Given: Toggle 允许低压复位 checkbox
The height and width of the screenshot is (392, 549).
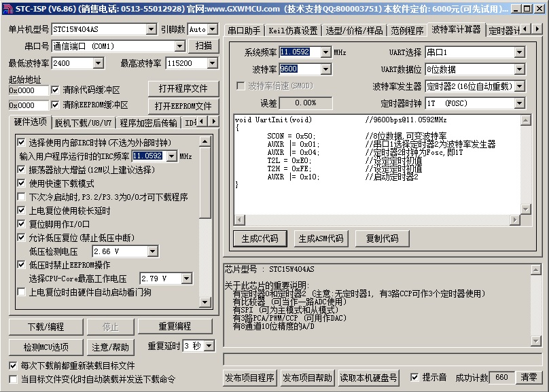Looking at the screenshot, I should coord(21,238).
